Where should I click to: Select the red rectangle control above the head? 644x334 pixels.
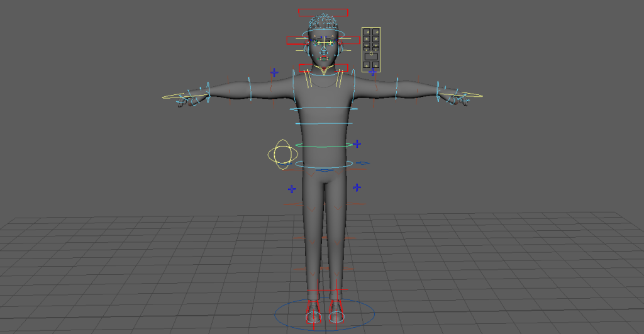[323, 13]
